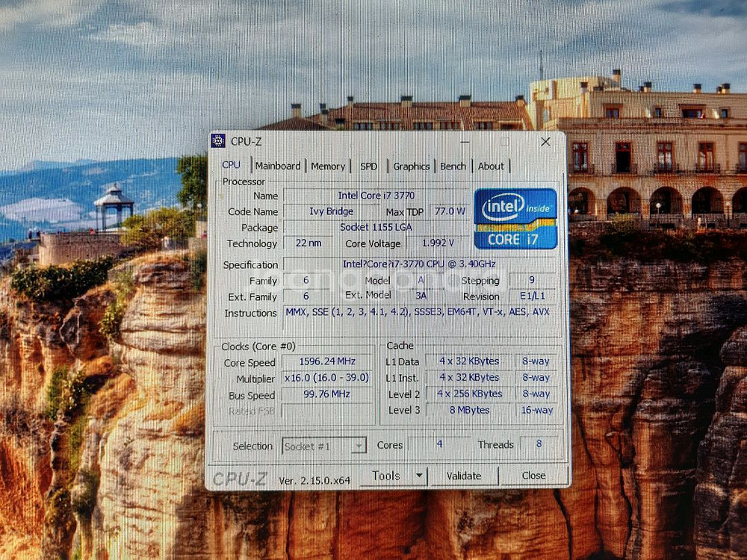The width and height of the screenshot is (747, 560).
Task: Click the Intel Core i7 logo badge
Action: (515, 219)
